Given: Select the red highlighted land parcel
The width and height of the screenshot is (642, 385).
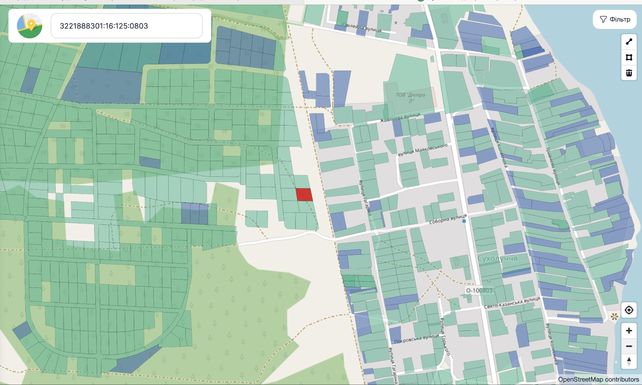Looking at the screenshot, I should click(304, 195).
